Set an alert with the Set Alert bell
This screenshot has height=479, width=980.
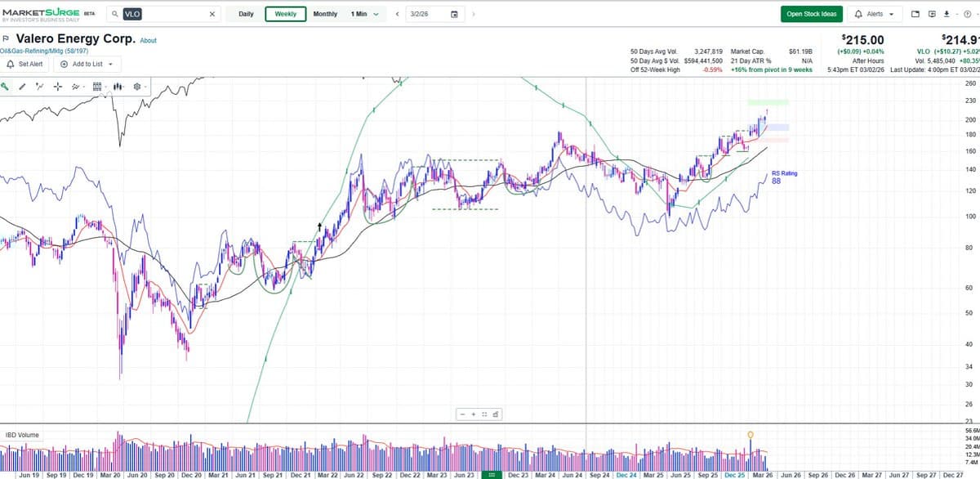point(24,64)
